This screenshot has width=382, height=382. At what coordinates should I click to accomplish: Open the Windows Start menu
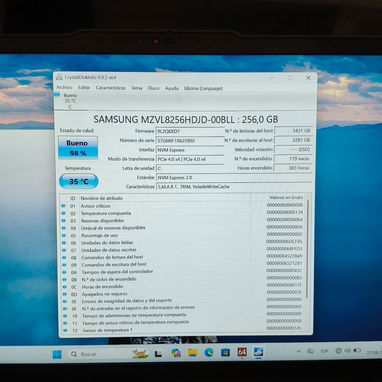tap(57, 354)
